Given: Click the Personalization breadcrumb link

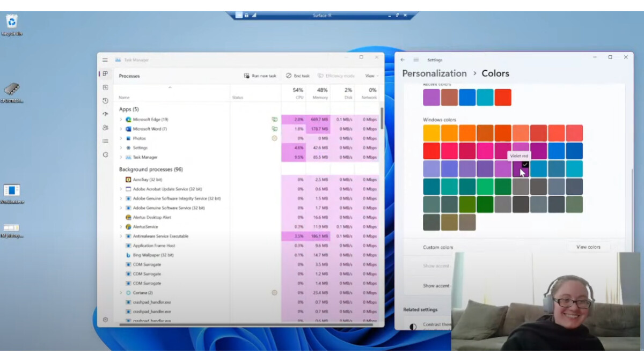Looking at the screenshot, I should (434, 73).
